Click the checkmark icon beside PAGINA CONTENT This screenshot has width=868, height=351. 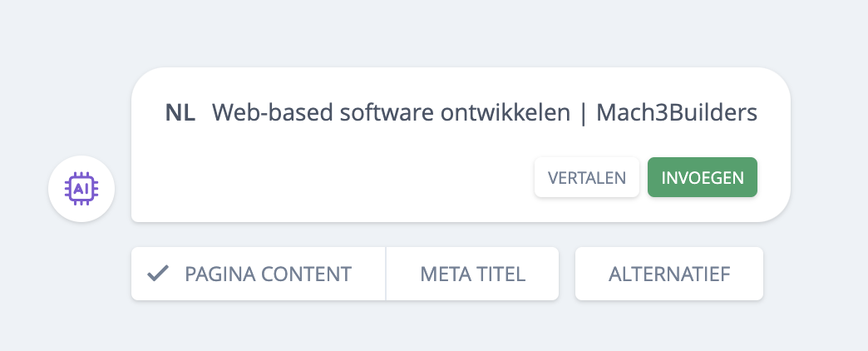pos(158,274)
